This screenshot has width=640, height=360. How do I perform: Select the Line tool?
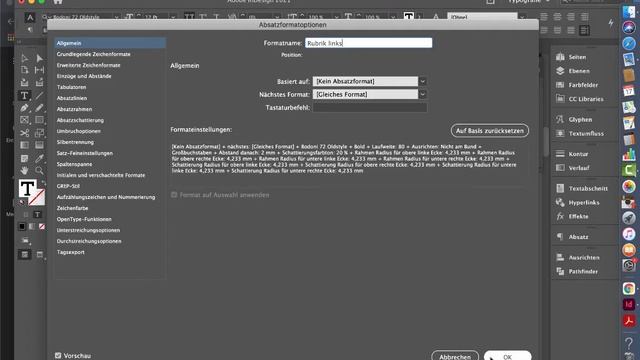pyautogui.click(x=39, y=96)
